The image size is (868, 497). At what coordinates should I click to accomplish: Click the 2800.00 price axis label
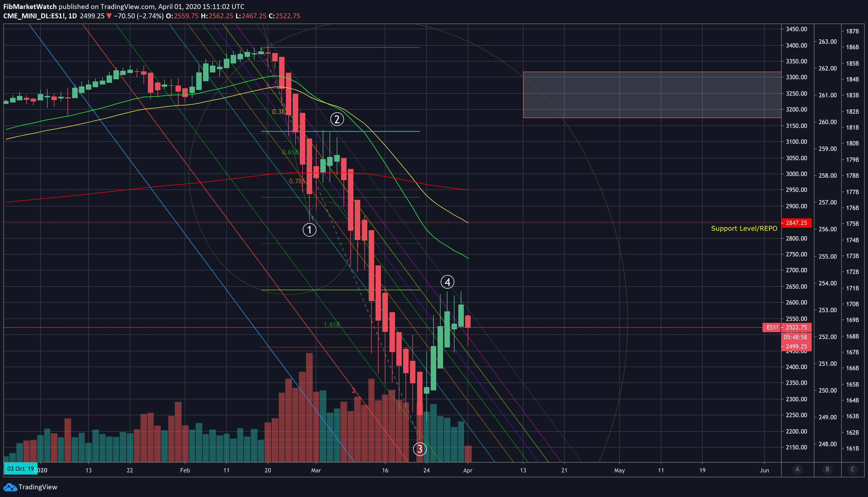tap(796, 238)
